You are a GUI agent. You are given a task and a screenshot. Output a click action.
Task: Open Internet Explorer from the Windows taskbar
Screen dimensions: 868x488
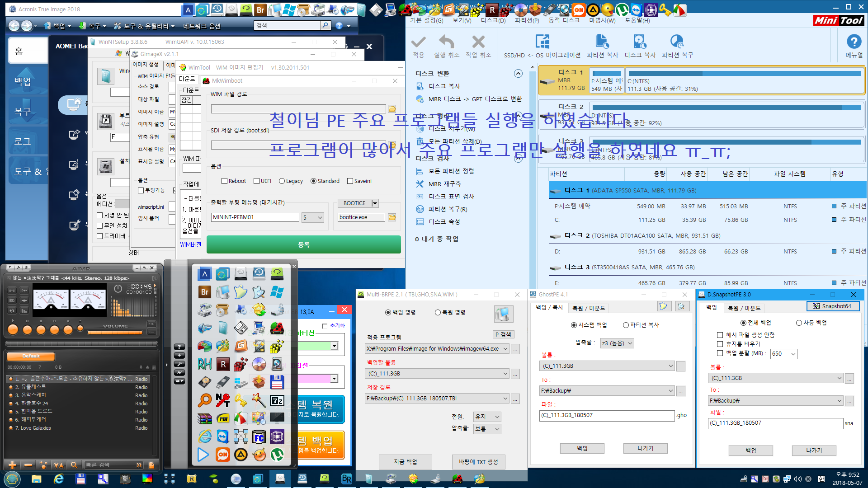(x=58, y=479)
